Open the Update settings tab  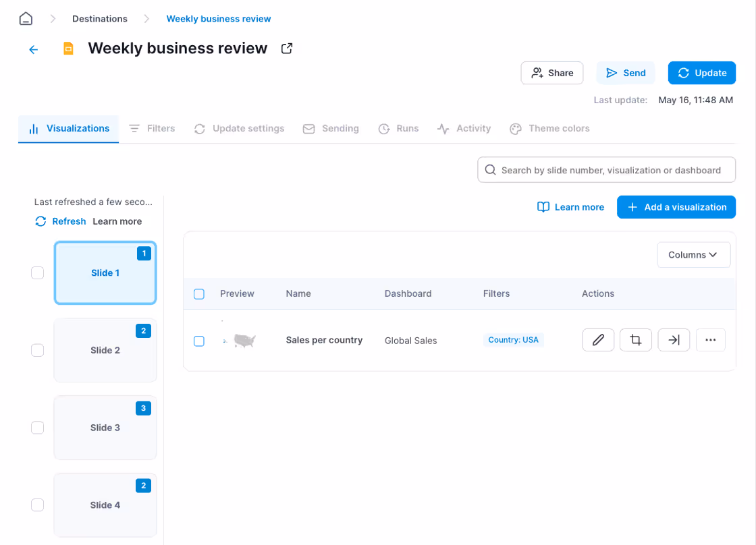click(239, 129)
